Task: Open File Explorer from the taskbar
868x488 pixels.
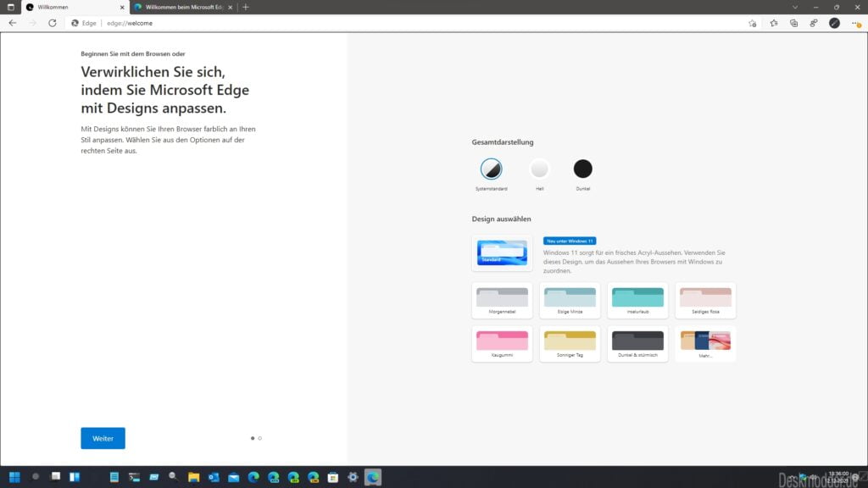Action: 193,477
